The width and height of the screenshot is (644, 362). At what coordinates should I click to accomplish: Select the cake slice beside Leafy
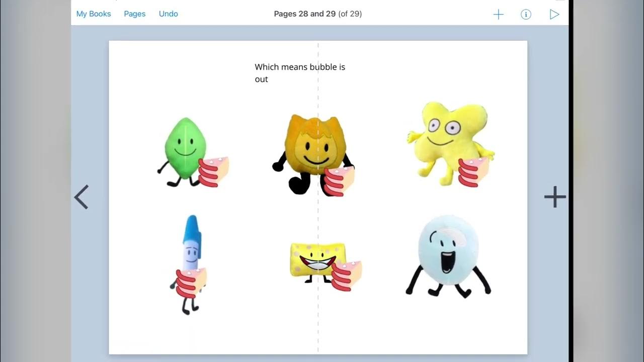pos(213,172)
